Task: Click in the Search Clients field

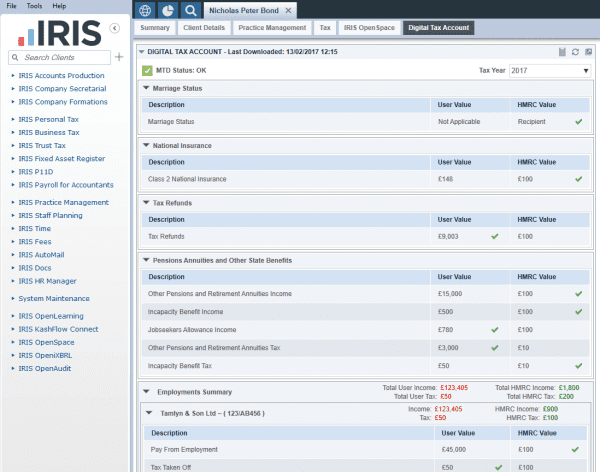Action: (59, 57)
